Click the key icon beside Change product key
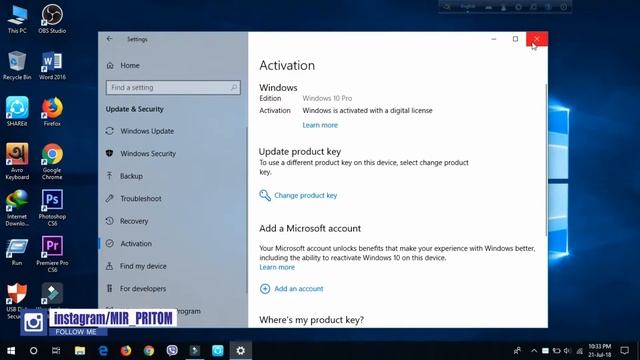 (265, 196)
